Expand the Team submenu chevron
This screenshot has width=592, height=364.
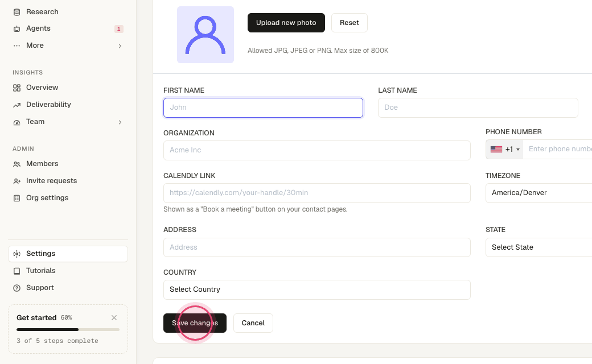120,122
